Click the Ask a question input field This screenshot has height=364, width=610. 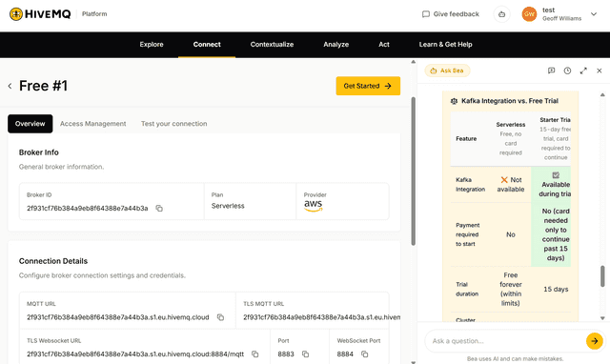click(x=506, y=341)
